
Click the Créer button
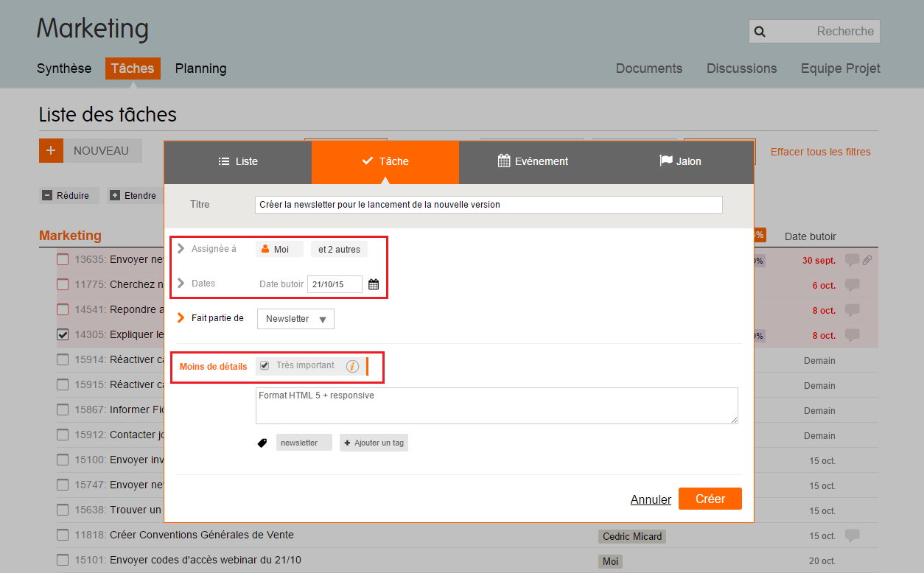click(710, 499)
